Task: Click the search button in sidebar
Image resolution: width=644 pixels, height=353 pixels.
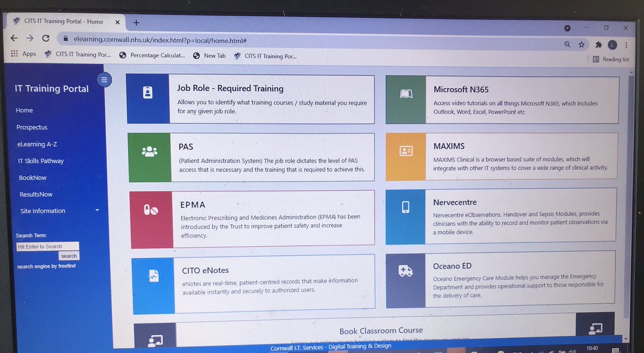Action: pos(69,256)
